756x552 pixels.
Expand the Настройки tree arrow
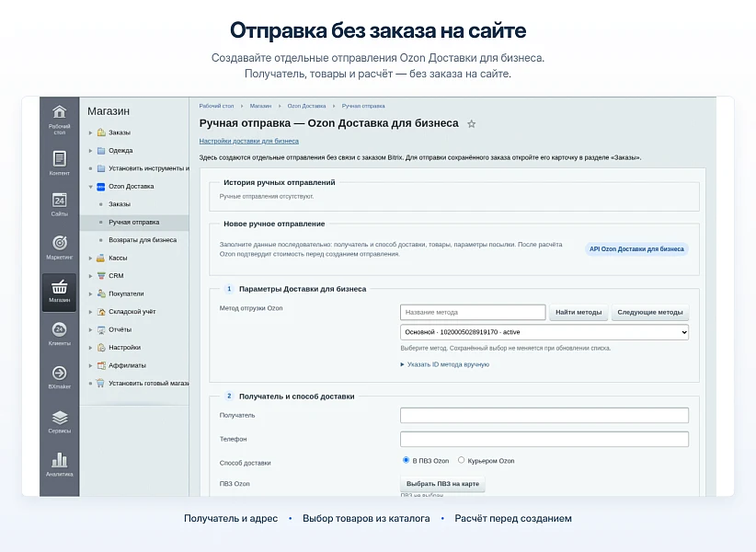[91, 348]
